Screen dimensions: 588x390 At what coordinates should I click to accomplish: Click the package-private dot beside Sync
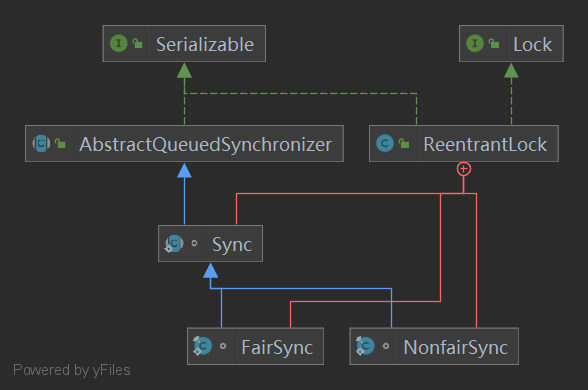click(194, 243)
